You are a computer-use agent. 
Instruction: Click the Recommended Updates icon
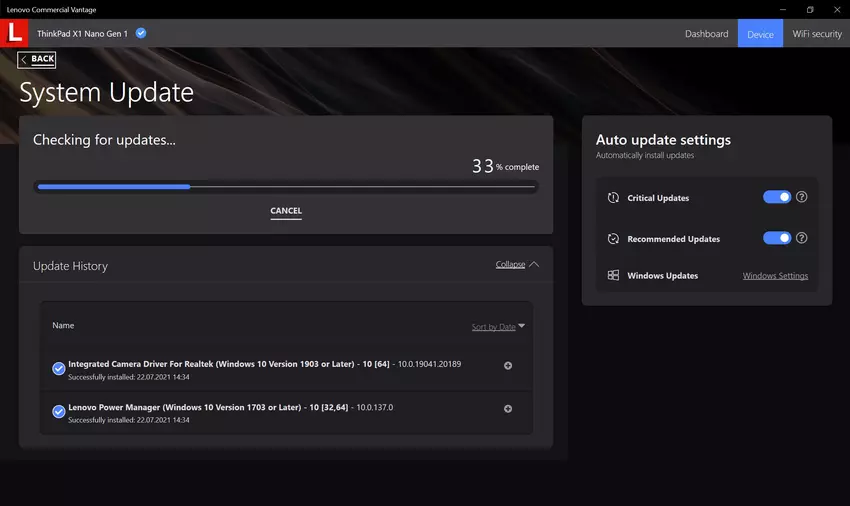[x=613, y=239]
